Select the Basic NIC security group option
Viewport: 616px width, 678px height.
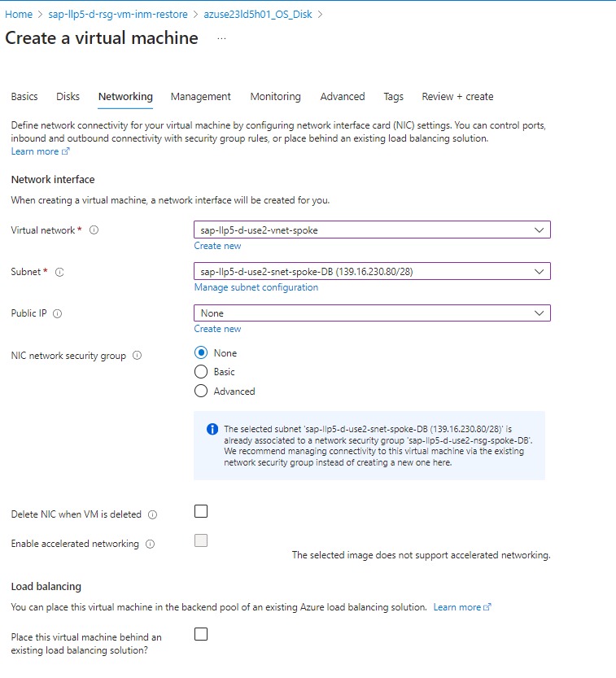[202, 372]
